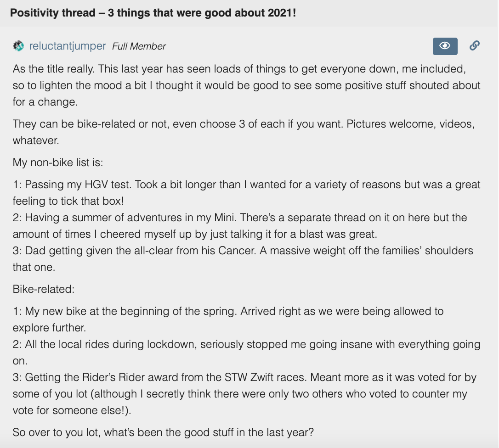Screen dimensions: 499x448
Task: Click the paragraph starting 'As the title really'
Action: pos(246,85)
